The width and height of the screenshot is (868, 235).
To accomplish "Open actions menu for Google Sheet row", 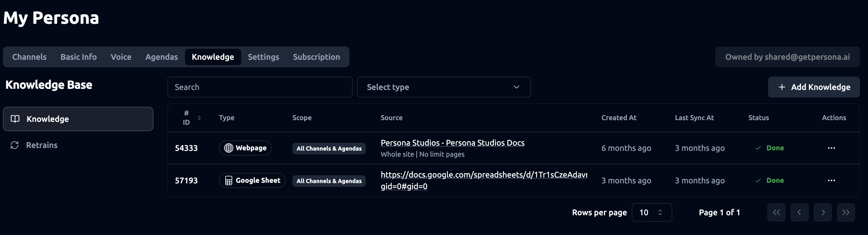I will [831, 180].
